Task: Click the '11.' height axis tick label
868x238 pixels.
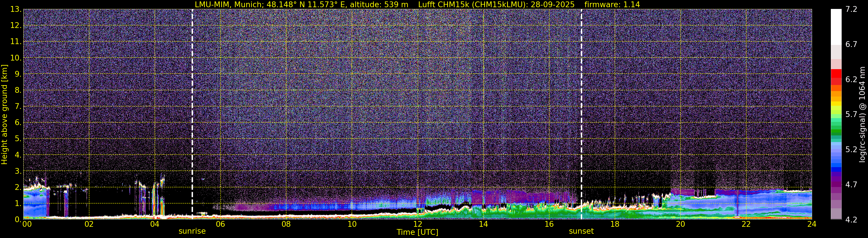Action: (x=16, y=41)
